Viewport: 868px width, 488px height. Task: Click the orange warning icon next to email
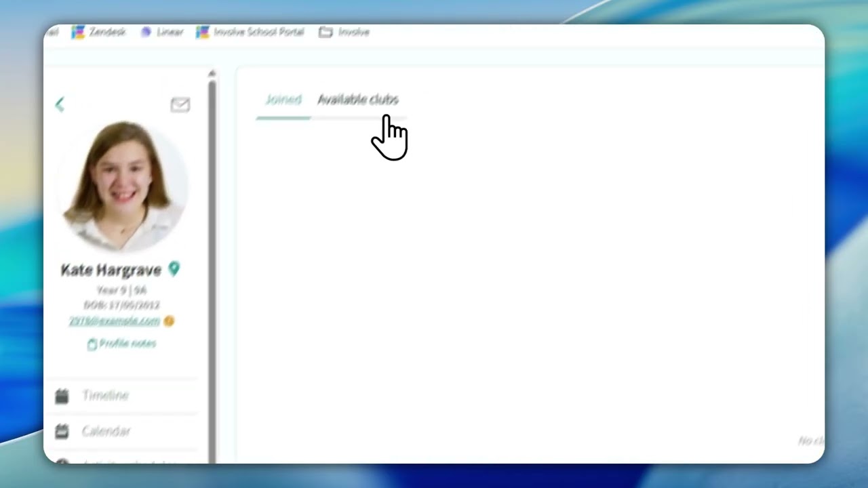169,321
